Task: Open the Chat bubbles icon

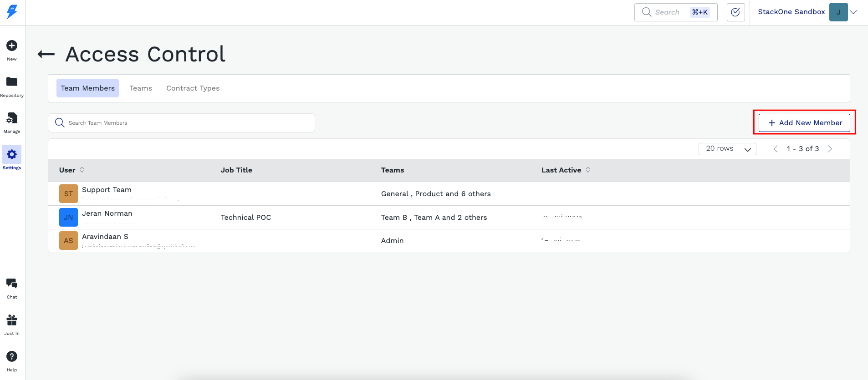Action: pyautogui.click(x=12, y=284)
